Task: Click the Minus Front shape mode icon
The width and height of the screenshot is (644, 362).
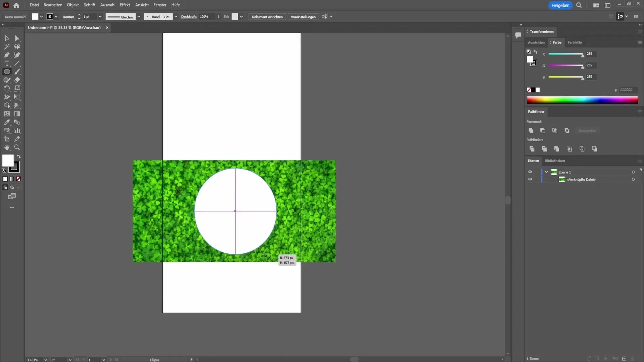Action: (x=543, y=131)
